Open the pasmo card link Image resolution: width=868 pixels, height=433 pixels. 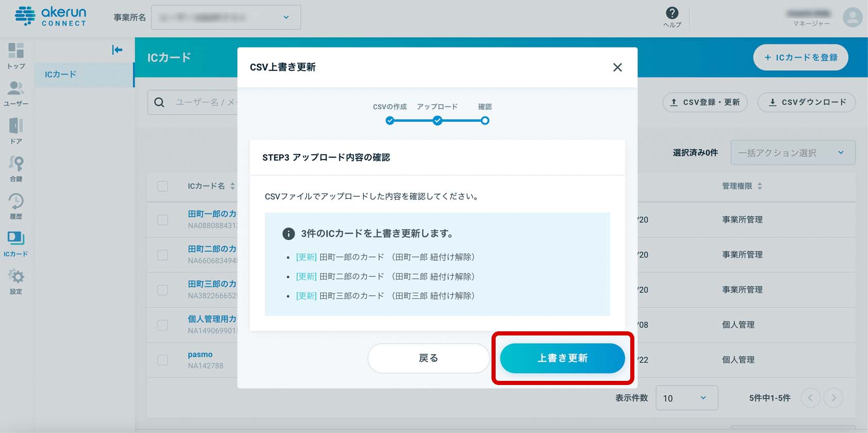click(200, 355)
